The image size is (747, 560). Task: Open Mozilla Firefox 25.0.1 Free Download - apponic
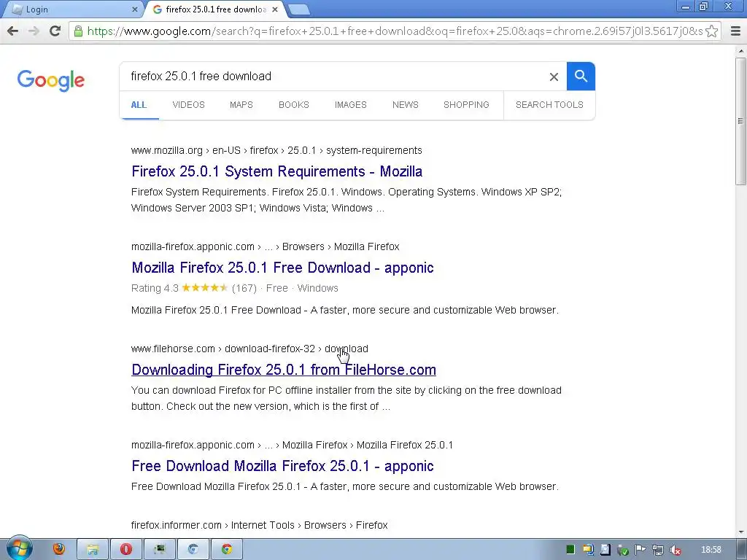[x=282, y=268]
